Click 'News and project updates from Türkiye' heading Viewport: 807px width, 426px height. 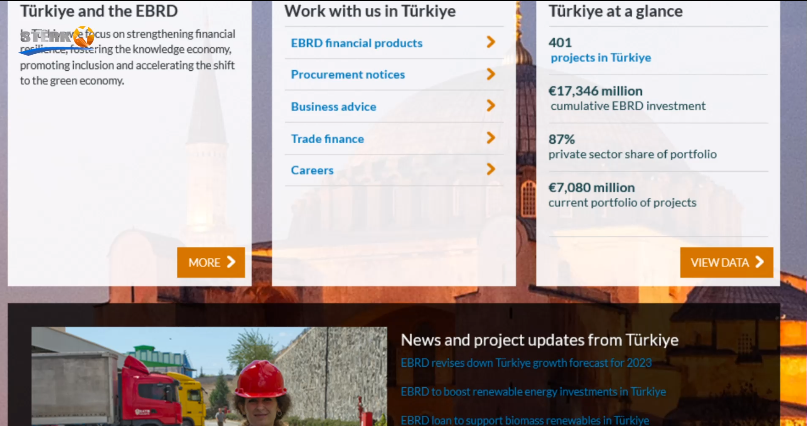(539, 340)
